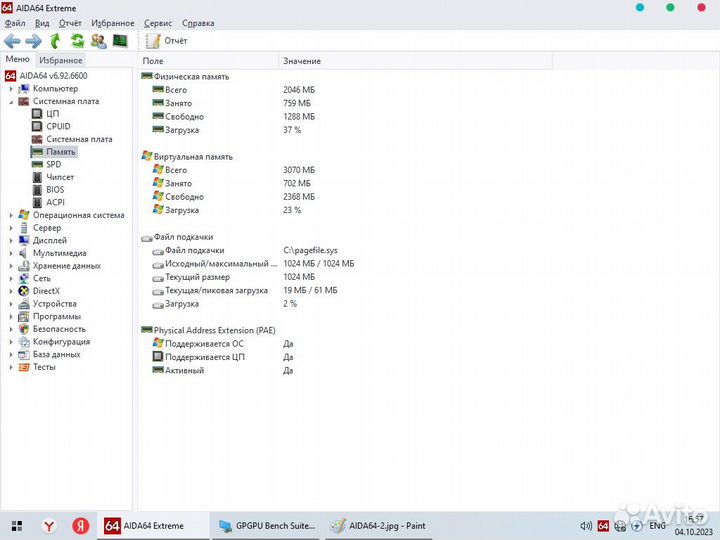The image size is (720, 540).
Task: Refresh the data with the green arrows icon
Action: pos(77,41)
